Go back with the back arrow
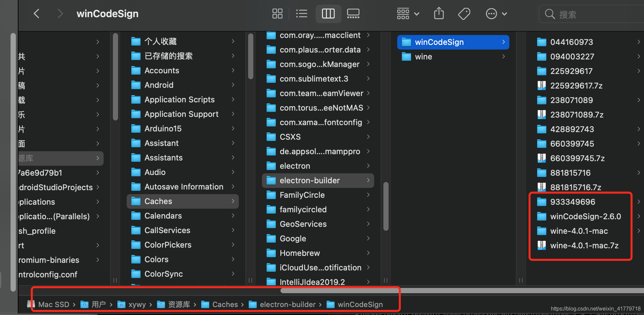The width and height of the screenshot is (644, 315). click(x=37, y=14)
